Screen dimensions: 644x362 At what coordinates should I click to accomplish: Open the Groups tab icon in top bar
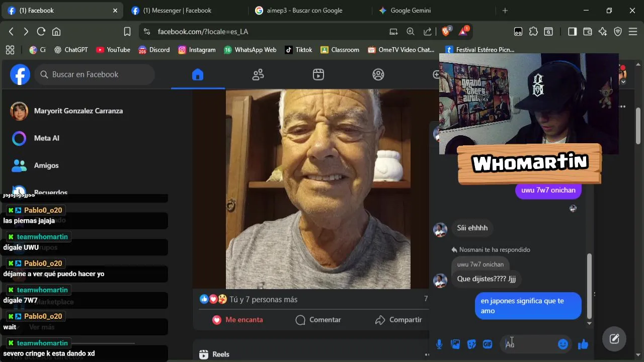pyautogui.click(x=378, y=74)
